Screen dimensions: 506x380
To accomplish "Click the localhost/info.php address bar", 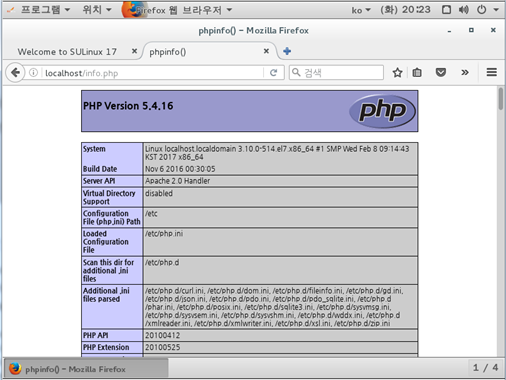I will (x=152, y=73).
